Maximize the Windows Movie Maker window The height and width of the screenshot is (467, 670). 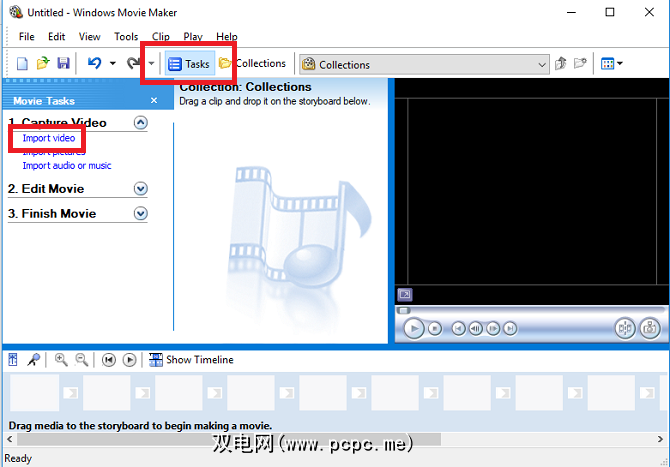point(610,12)
